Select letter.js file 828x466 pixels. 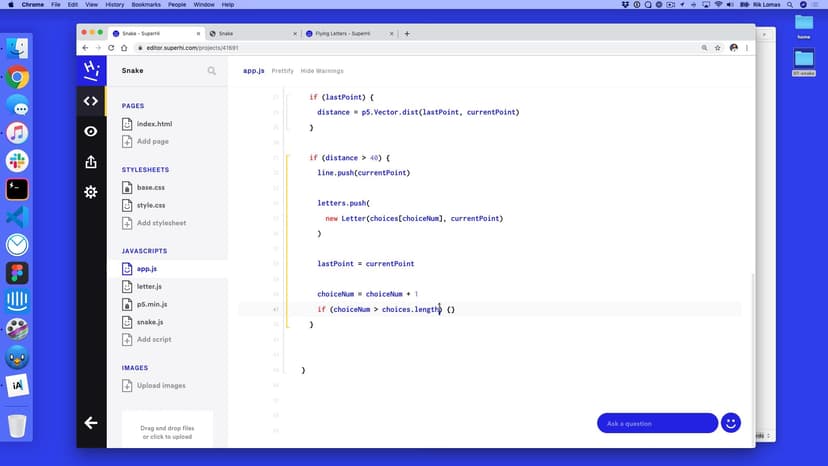tap(149, 286)
